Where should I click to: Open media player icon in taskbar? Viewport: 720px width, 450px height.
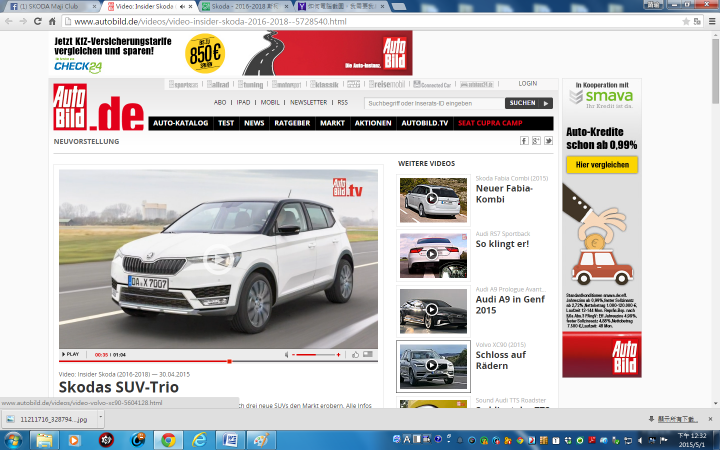click(x=74, y=440)
